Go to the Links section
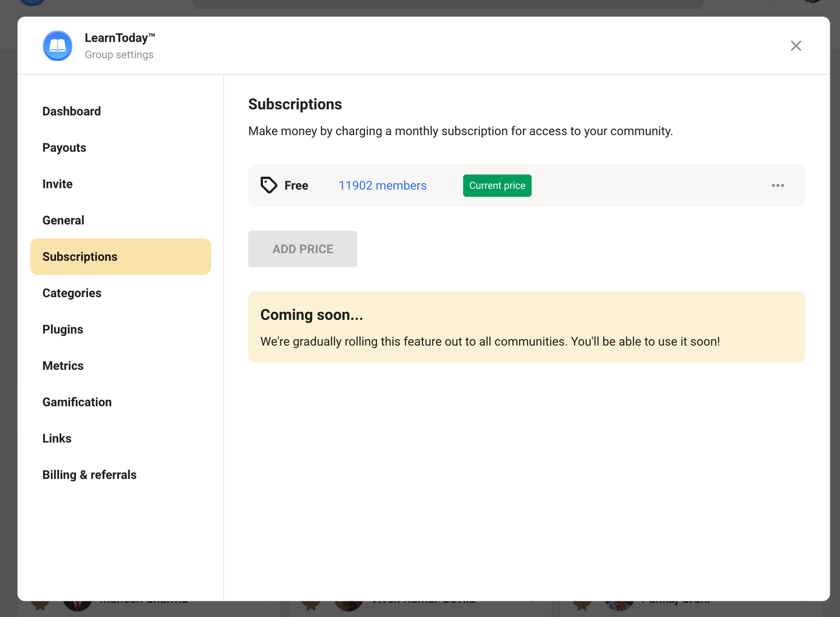Viewport: 840px width, 617px height. [57, 438]
